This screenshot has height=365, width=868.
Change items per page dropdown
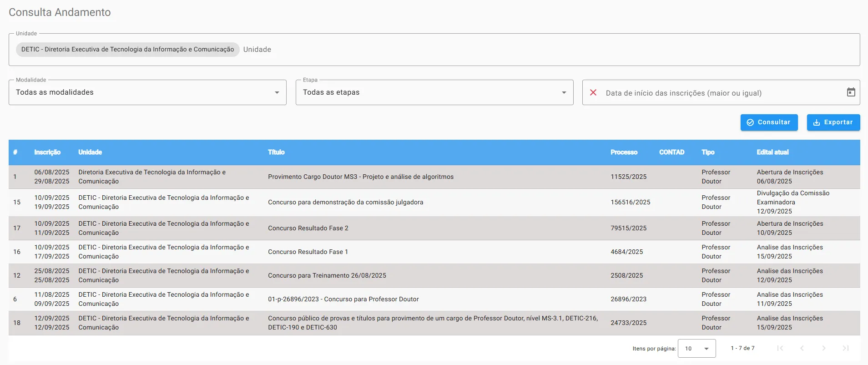tap(696, 349)
